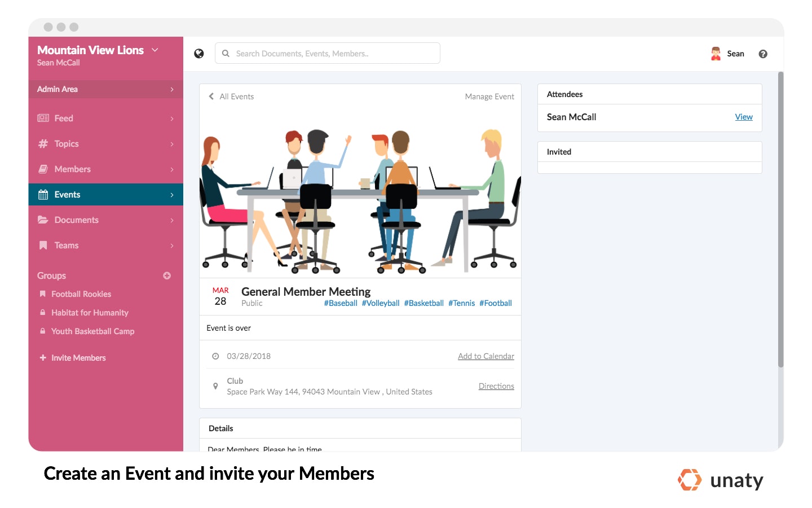Click the Topics hashtag icon
Image resolution: width=812 pixels, height=508 pixels.
[x=43, y=143]
